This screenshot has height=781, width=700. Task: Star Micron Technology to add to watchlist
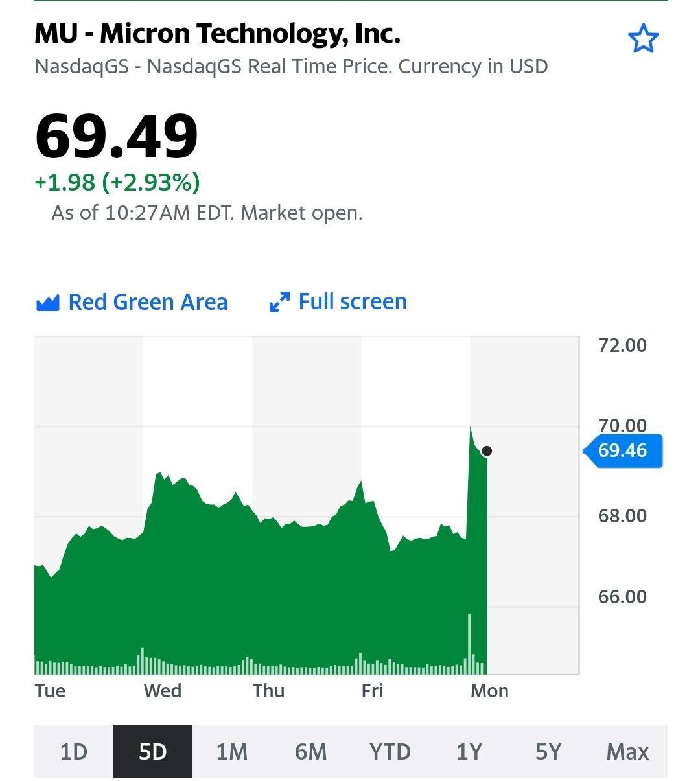pyautogui.click(x=643, y=40)
